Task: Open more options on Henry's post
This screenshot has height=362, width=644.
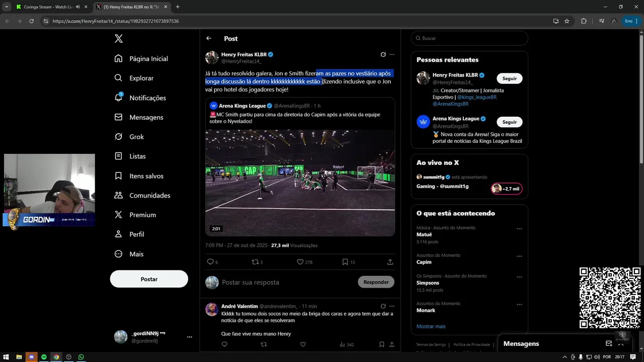Action: (x=392, y=54)
